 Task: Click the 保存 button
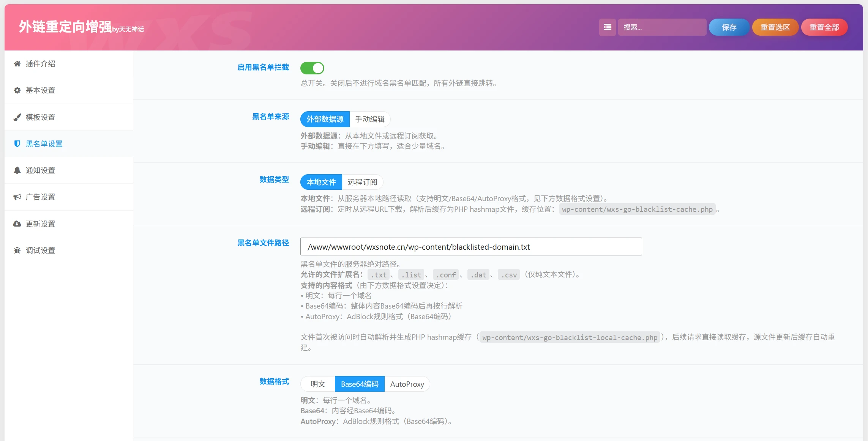[729, 27]
